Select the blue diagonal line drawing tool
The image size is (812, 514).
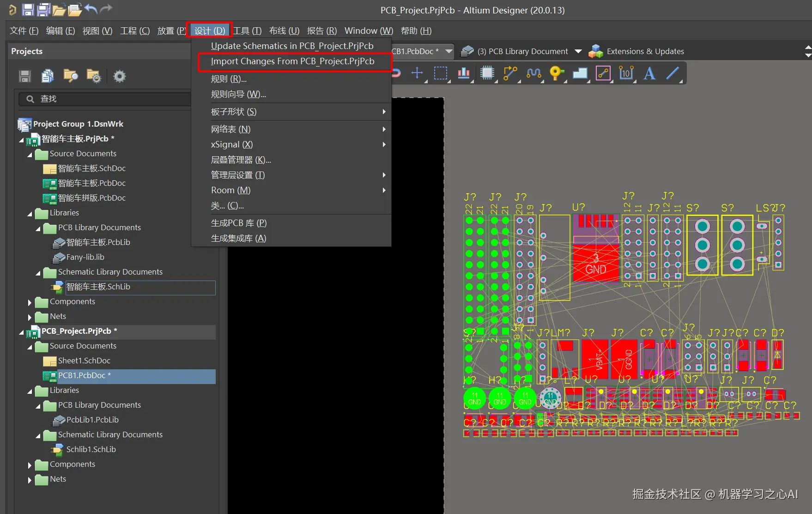pos(673,73)
